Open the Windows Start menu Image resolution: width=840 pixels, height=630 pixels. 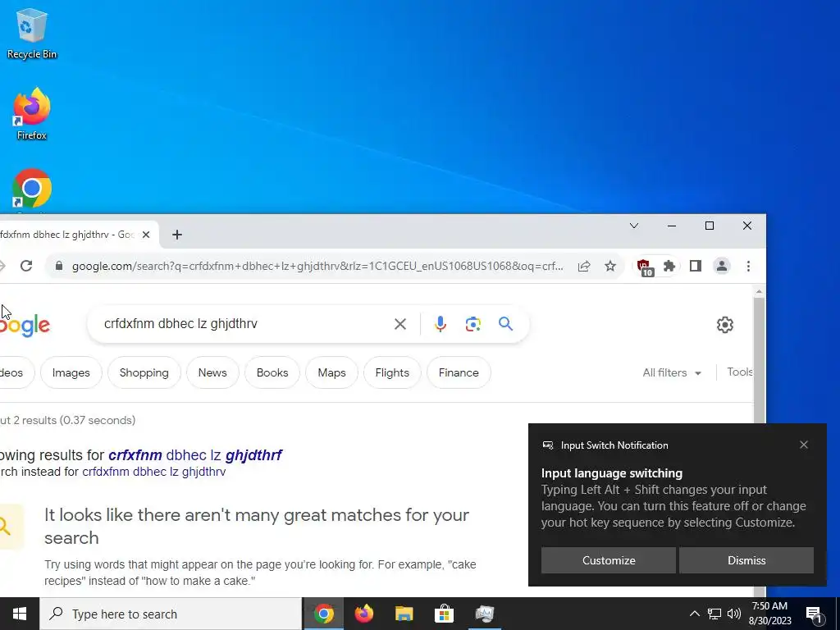click(20, 614)
